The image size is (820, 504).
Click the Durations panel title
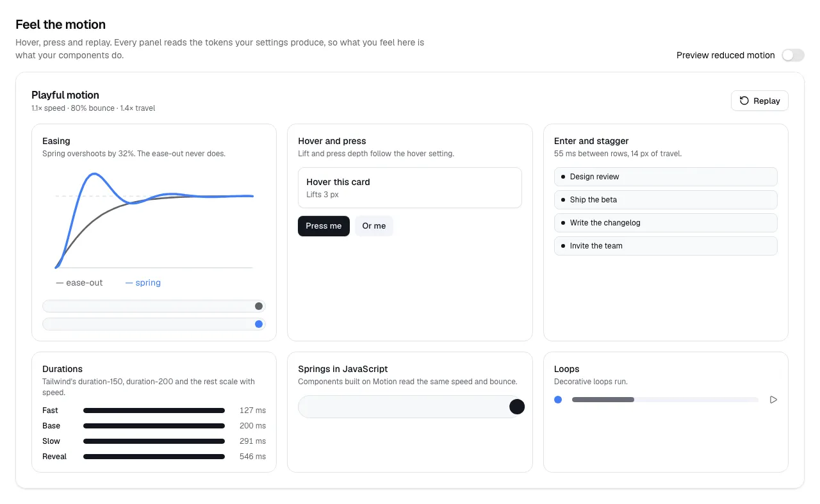pos(62,369)
